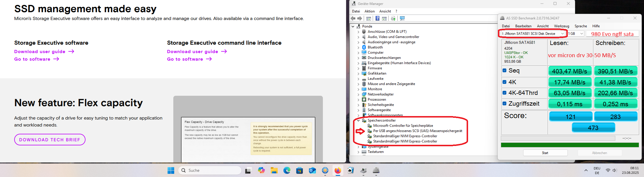Open Werkzeug menu in AS SSD Benchmark
644x177 pixels.
tap(562, 26)
